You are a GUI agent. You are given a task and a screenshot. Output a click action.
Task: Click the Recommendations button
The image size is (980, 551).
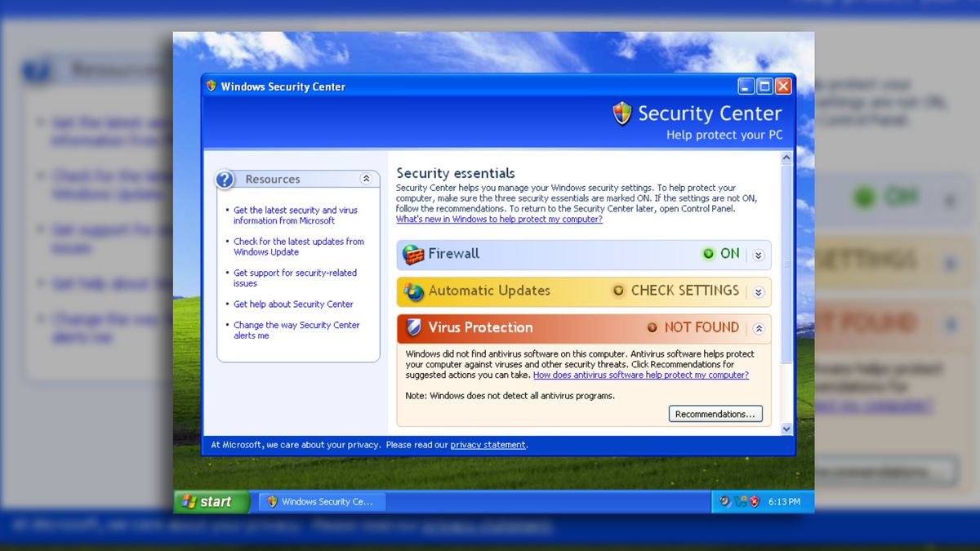[715, 414]
